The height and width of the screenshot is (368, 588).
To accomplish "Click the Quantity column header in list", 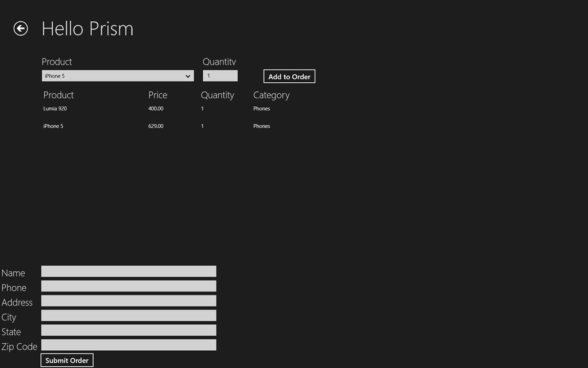I will tap(217, 95).
